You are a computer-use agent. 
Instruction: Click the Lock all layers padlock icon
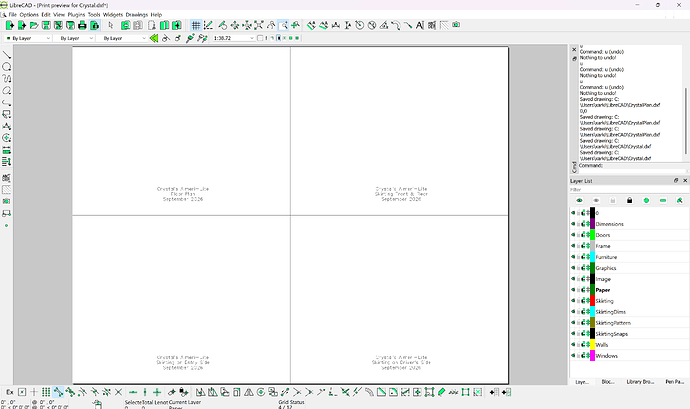click(x=629, y=200)
